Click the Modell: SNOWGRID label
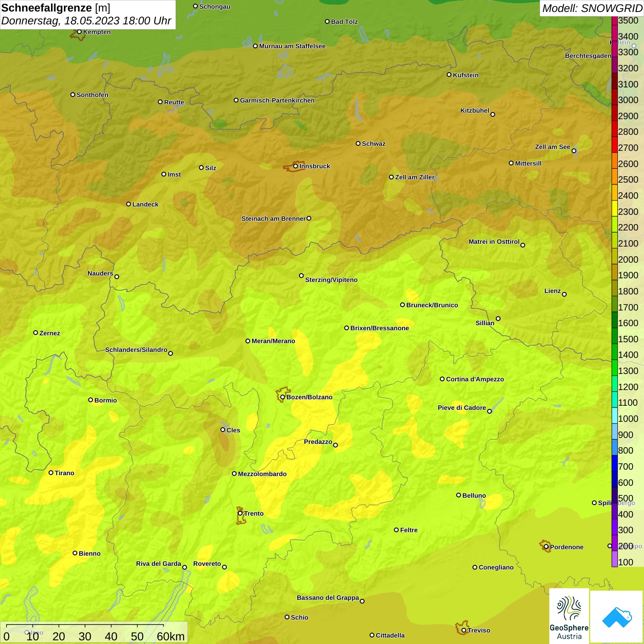Image resolution: width=644 pixels, height=644 pixels. pyautogui.click(x=592, y=8)
